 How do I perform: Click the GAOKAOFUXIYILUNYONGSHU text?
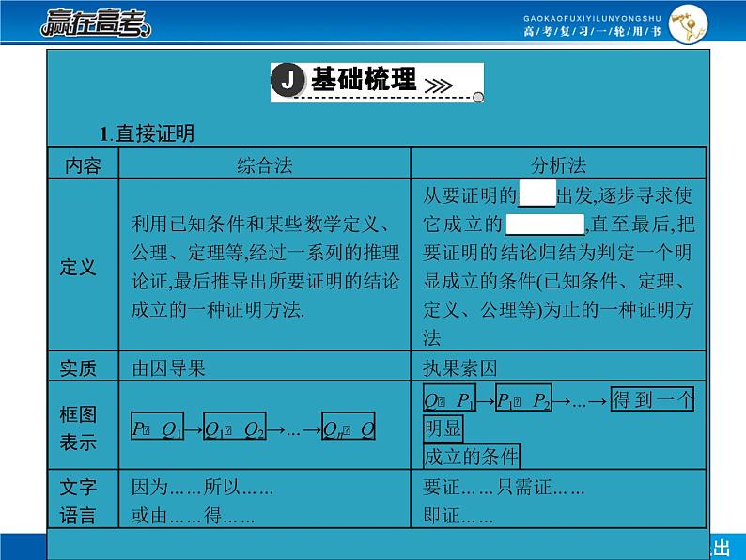pos(592,18)
